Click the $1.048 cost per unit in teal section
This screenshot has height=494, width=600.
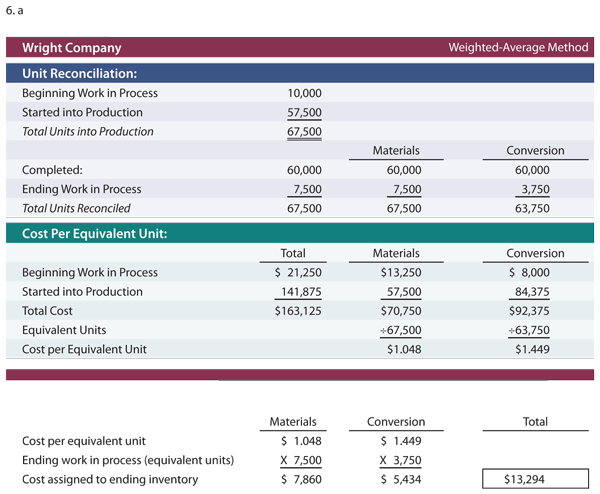click(404, 349)
